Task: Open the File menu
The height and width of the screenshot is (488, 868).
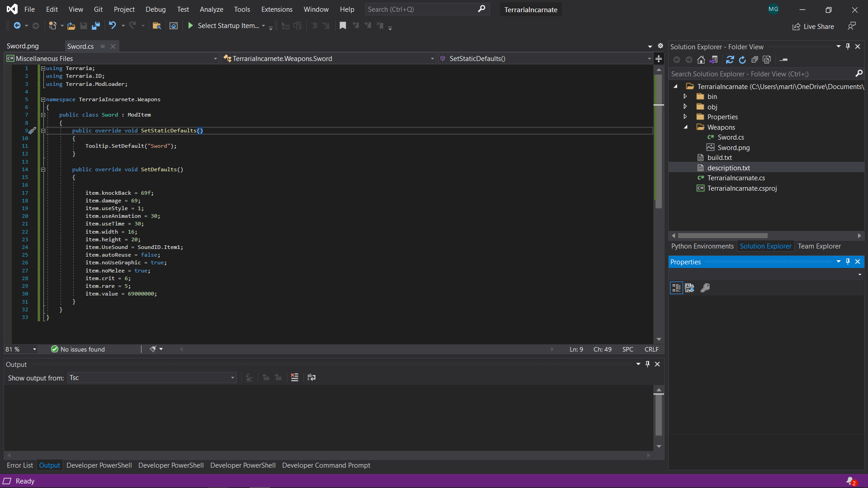Action: click(x=29, y=9)
